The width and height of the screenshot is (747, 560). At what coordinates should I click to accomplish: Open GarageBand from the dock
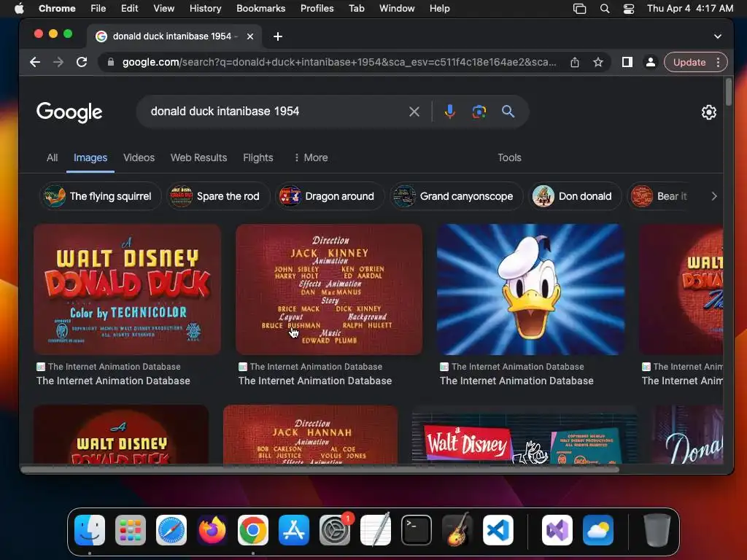[x=457, y=530]
